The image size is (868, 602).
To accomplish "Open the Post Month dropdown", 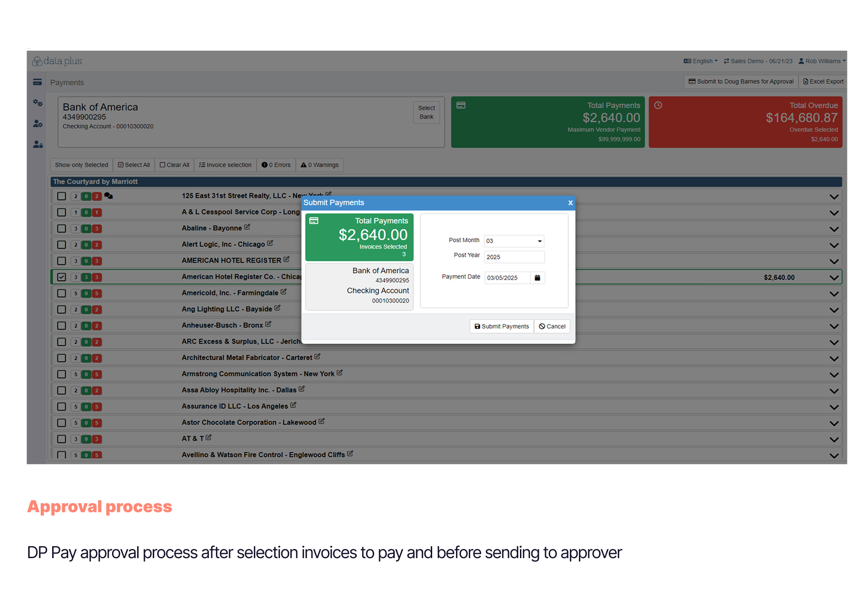I will [x=514, y=241].
